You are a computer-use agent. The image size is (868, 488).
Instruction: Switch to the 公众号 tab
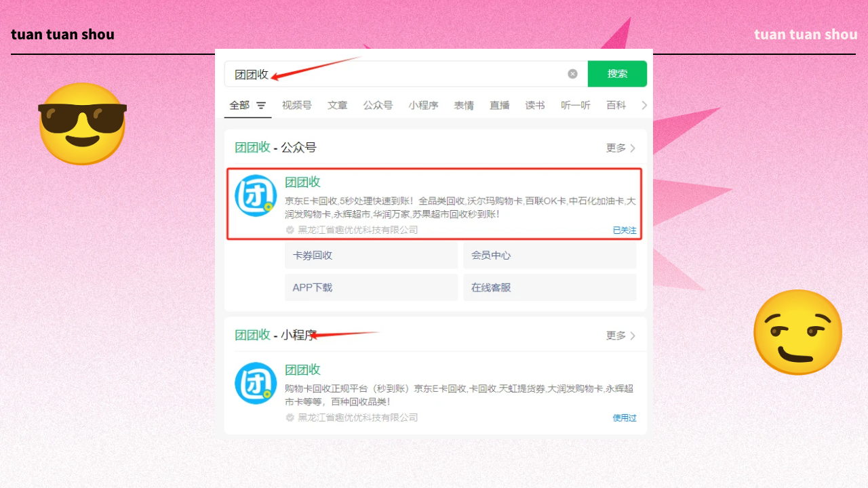[378, 105]
